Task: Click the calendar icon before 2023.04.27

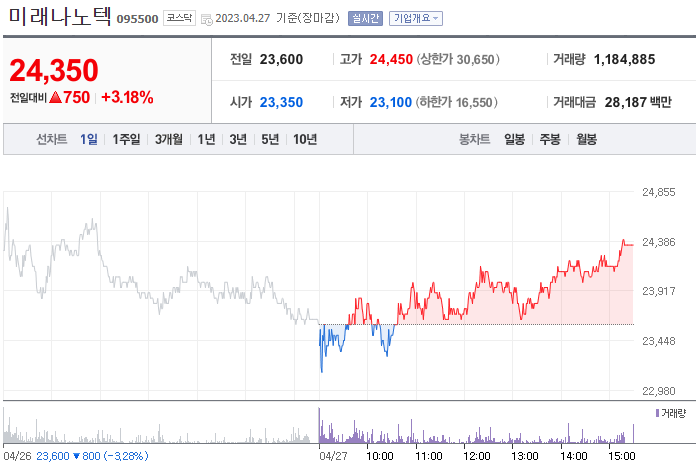Action: click(x=206, y=19)
